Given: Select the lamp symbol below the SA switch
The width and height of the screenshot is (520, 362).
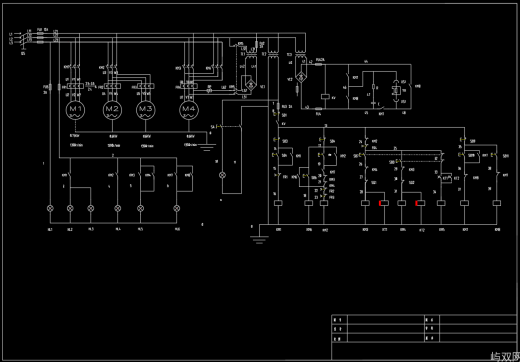Looking at the screenshot, I should (222, 175).
